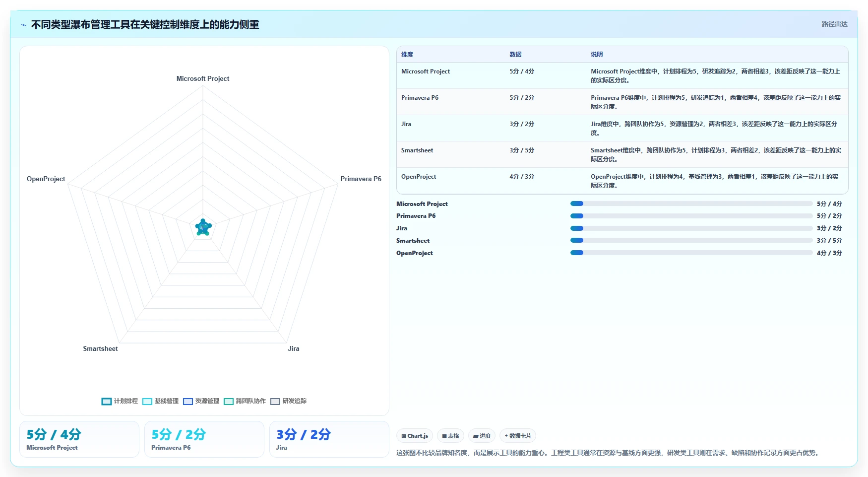Click the chart title heading text
868x477 pixels.
tap(145, 24)
